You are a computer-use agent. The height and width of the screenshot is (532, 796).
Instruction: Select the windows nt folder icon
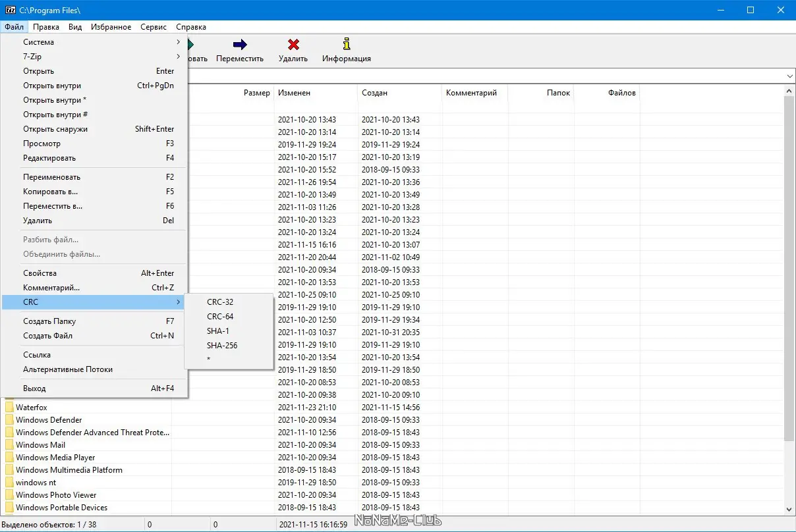click(x=9, y=483)
